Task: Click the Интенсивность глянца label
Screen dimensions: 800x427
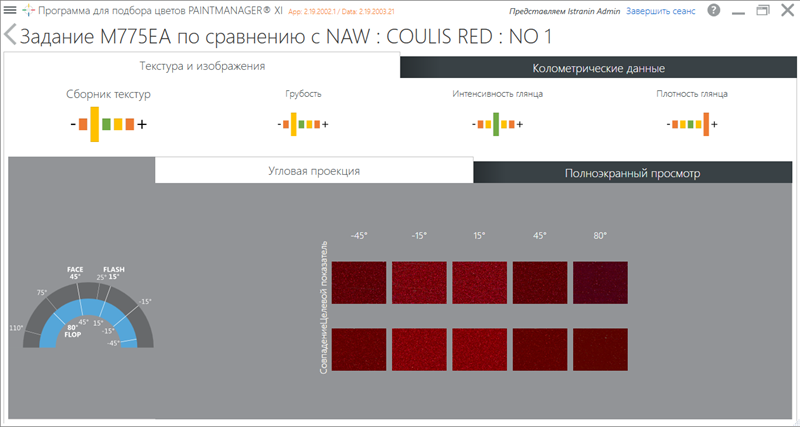Action: coord(497,94)
